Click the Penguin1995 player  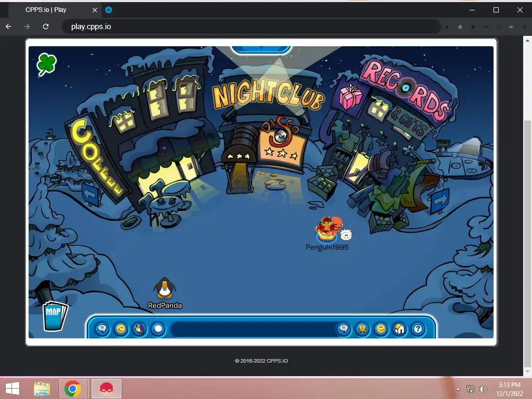coord(327,229)
